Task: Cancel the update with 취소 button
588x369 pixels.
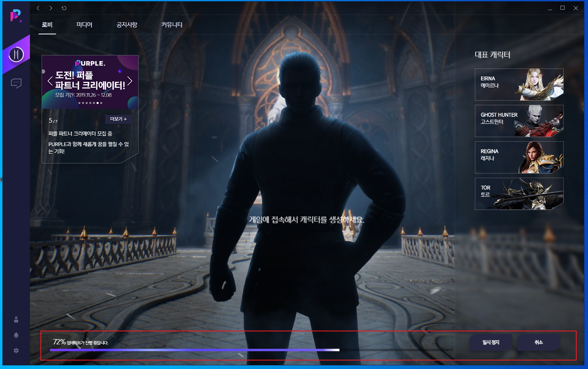Action: (x=539, y=342)
